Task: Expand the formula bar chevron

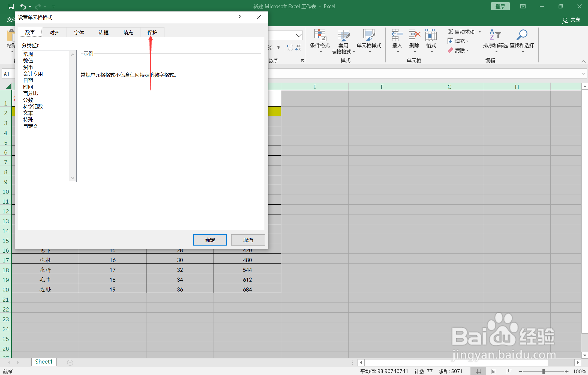Action: [x=583, y=74]
